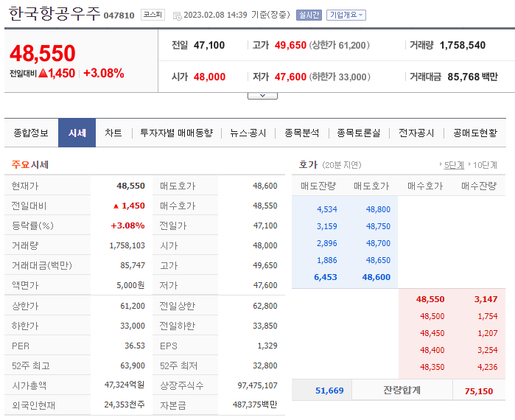Click bid quantity 3,147

486,299
